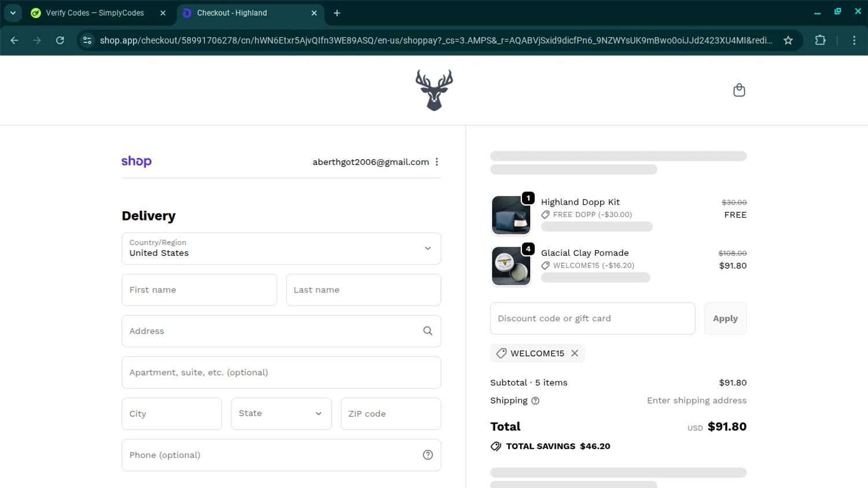Viewport: 868px width, 488px height.
Task: Go forward in browser history
Action: coord(37,41)
